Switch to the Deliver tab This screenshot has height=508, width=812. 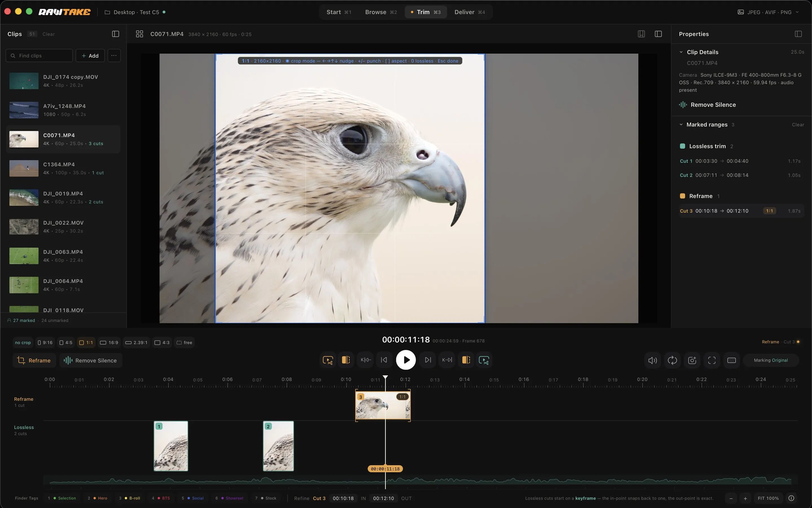click(470, 12)
